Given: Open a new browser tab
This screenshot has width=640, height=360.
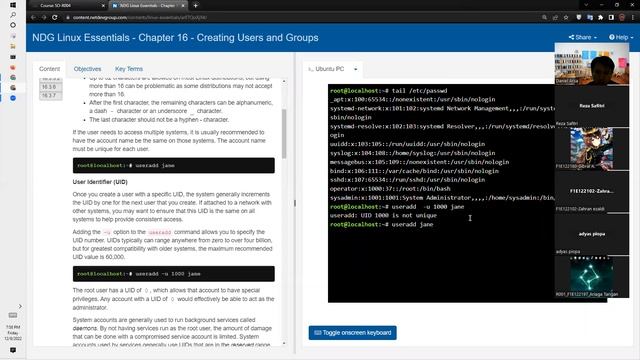Looking at the screenshot, I should point(196,6).
